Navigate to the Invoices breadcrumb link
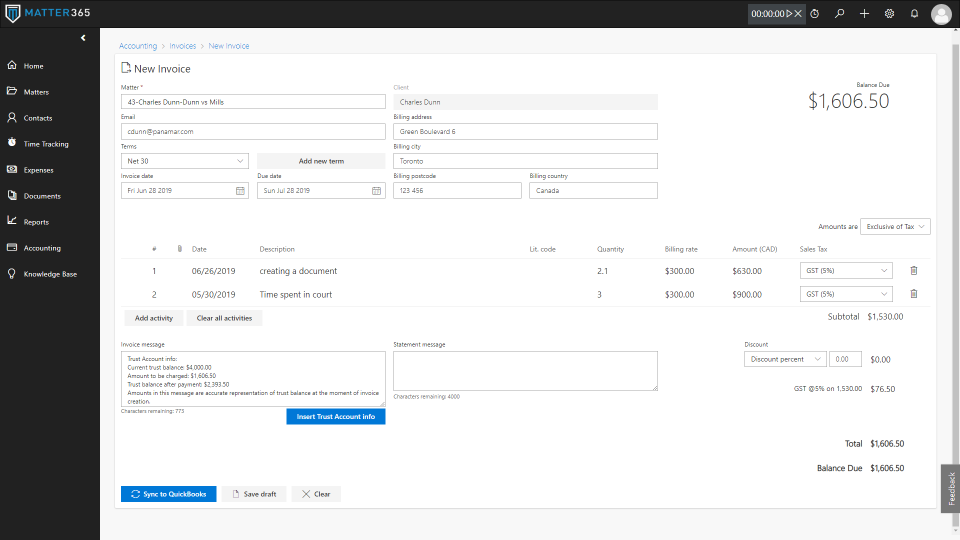Image resolution: width=960 pixels, height=540 pixels. [x=183, y=46]
